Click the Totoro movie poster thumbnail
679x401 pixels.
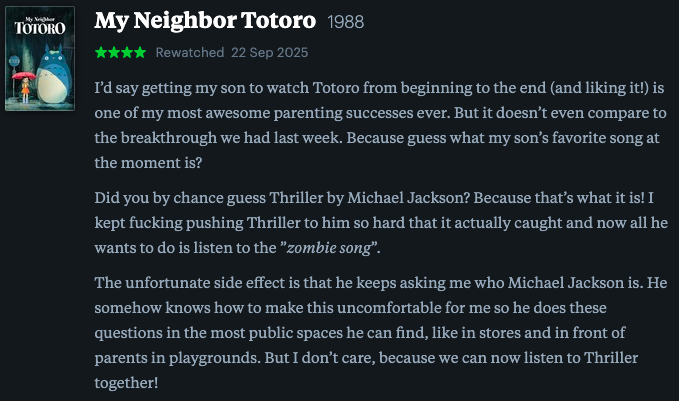point(40,60)
